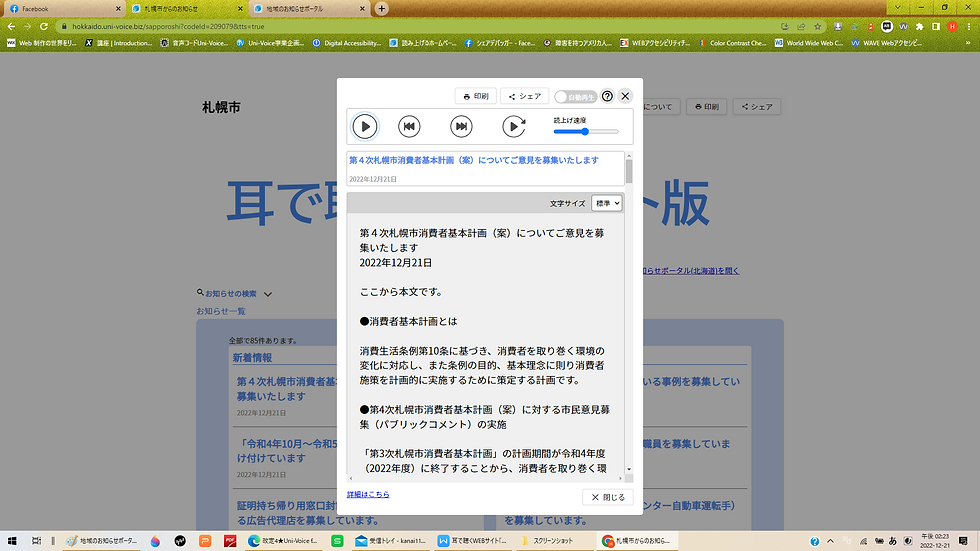This screenshot has width=980, height=551.
Task: Open the Uni-Voice事業企画 bookmark
Action: pyautogui.click(x=270, y=43)
